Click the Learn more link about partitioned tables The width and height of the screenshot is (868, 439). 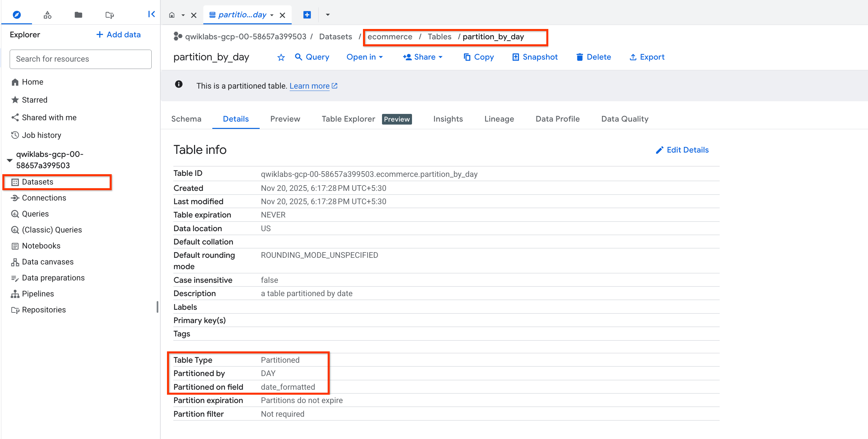(x=309, y=86)
